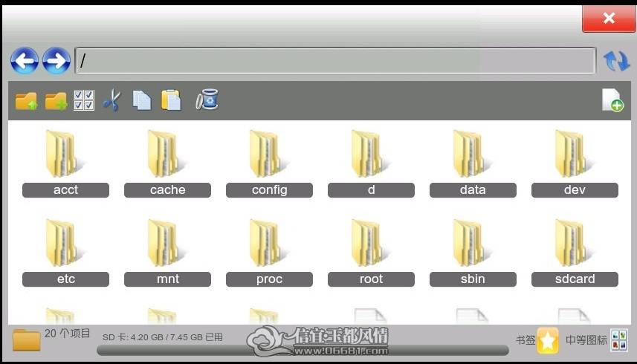Viewport: 637px width, 364px height.
Task: Refresh the folder view
Action: pyautogui.click(x=616, y=61)
